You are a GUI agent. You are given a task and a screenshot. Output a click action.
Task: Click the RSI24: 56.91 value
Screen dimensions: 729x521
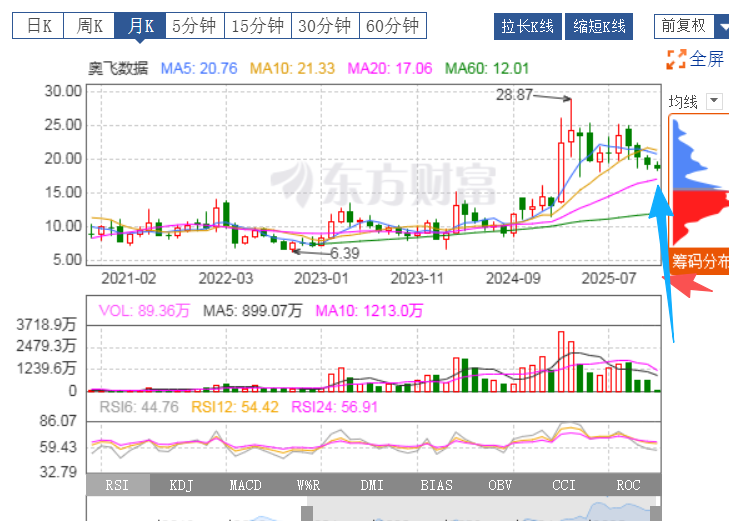(x=334, y=407)
